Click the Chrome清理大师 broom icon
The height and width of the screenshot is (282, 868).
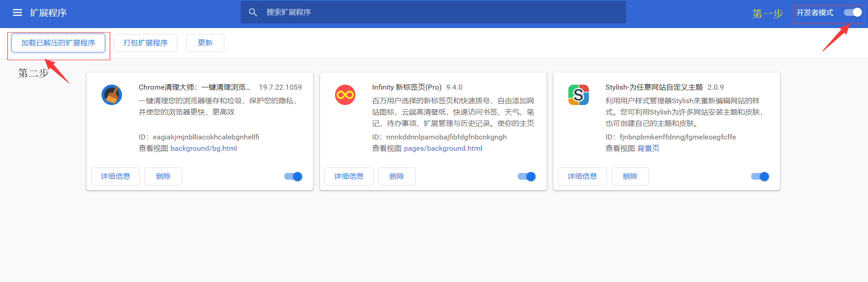[112, 95]
